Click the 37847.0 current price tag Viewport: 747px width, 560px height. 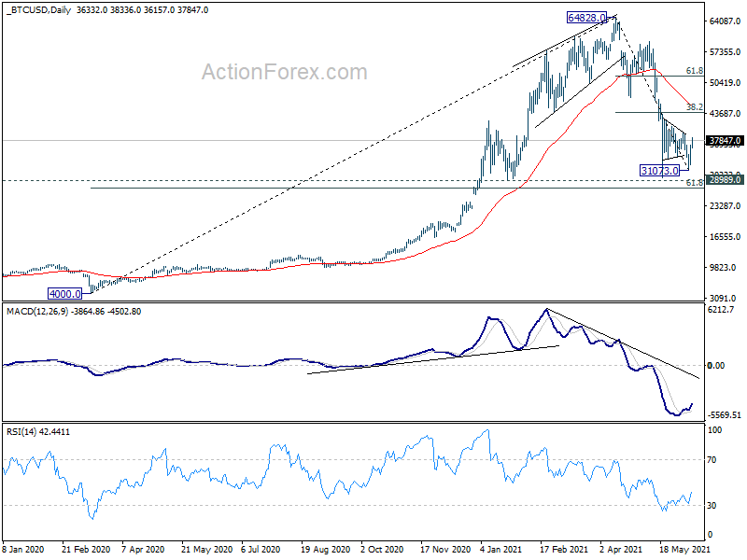(x=725, y=141)
